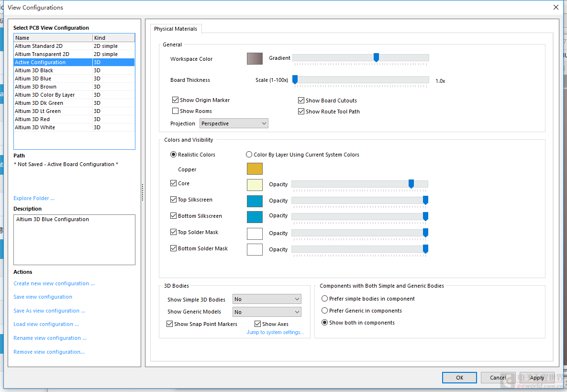Select Altium 3D Dk Green configuration
This screenshot has height=392, width=567.
pyautogui.click(x=74, y=103)
